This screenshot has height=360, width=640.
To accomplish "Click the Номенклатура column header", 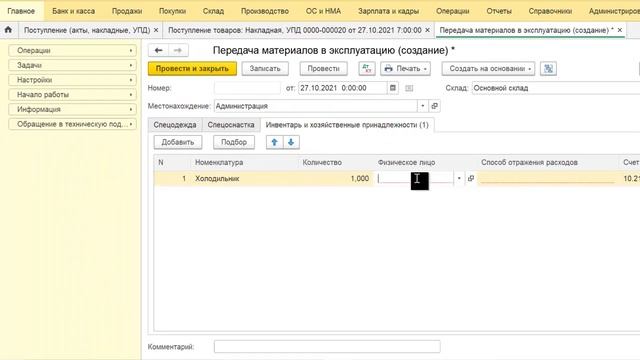I will (x=219, y=162).
